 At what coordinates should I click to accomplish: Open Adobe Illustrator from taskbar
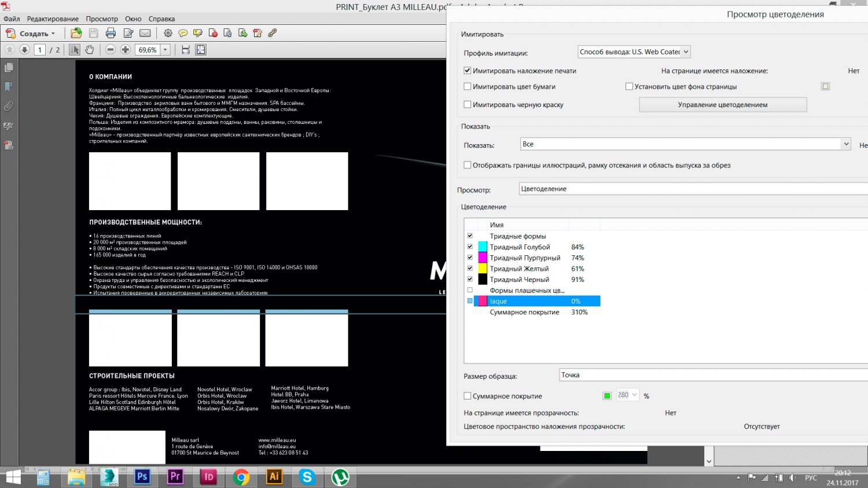tap(274, 476)
